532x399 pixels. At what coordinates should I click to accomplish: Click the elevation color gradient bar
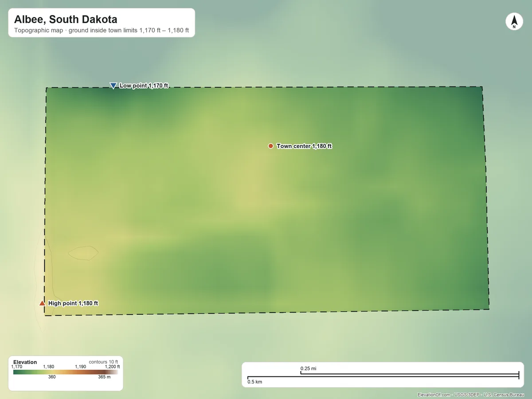coord(66,372)
